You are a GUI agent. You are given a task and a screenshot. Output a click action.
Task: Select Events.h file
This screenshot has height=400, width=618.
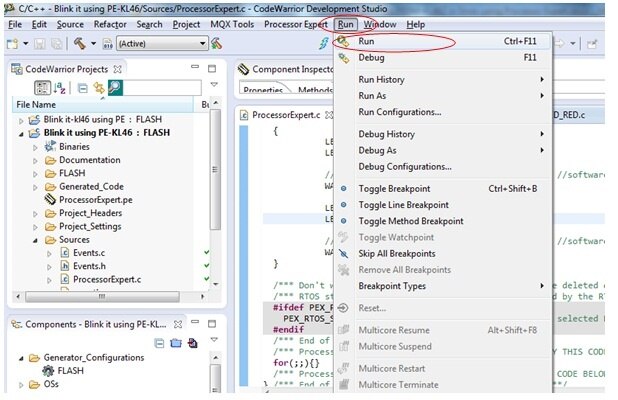89,266
